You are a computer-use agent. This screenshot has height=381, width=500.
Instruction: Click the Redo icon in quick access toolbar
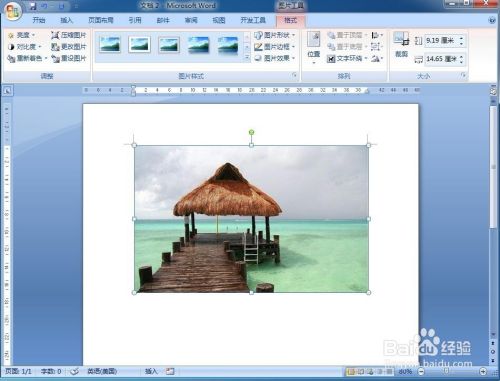(61, 6)
